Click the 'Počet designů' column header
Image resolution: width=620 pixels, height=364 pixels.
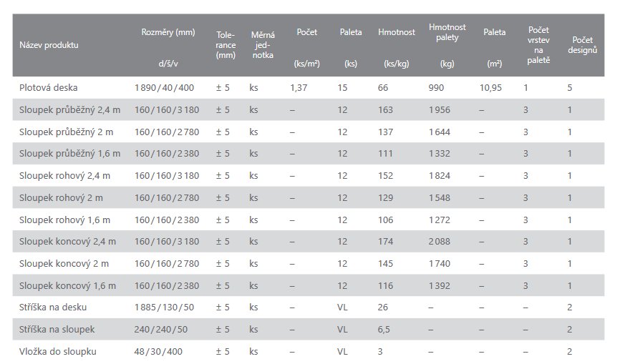click(582, 45)
